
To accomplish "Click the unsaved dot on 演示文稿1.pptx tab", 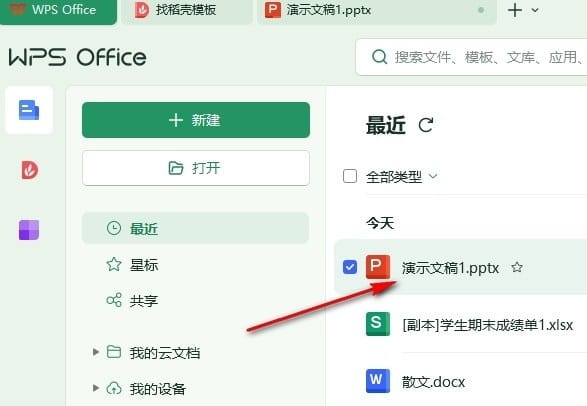I will tap(481, 10).
